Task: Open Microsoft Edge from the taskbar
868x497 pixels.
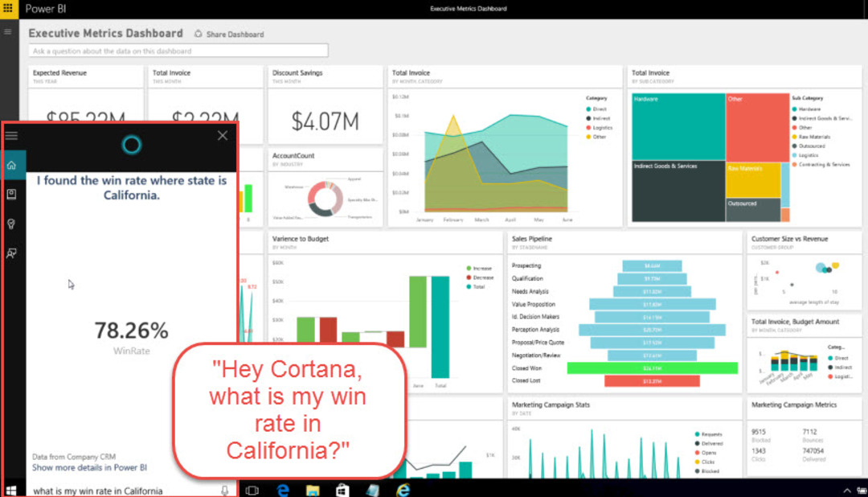Action: (x=281, y=489)
